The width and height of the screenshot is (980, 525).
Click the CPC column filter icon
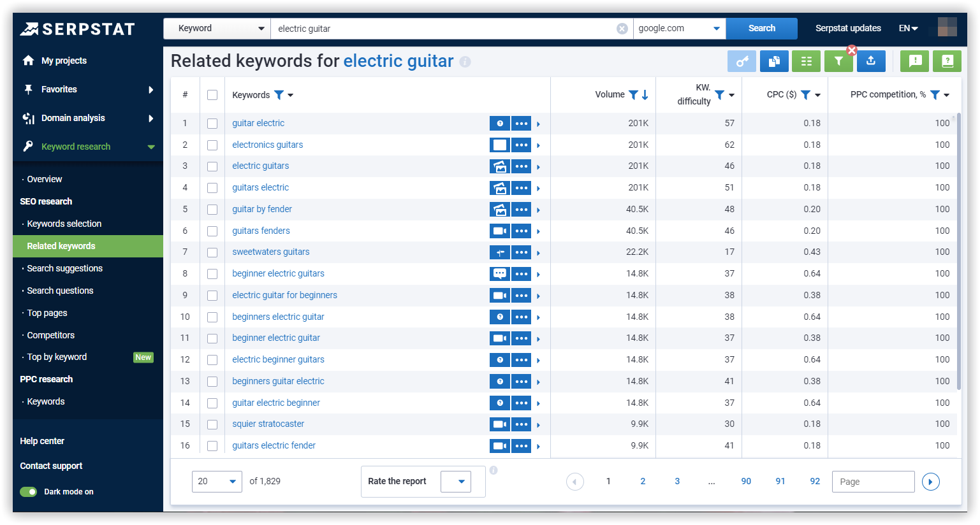(806, 95)
